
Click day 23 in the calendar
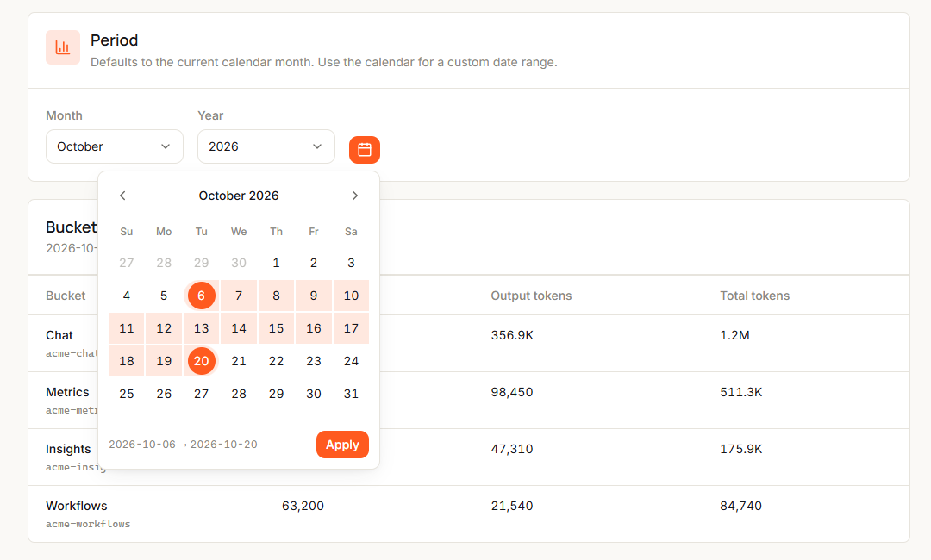click(x=314, y=361)
